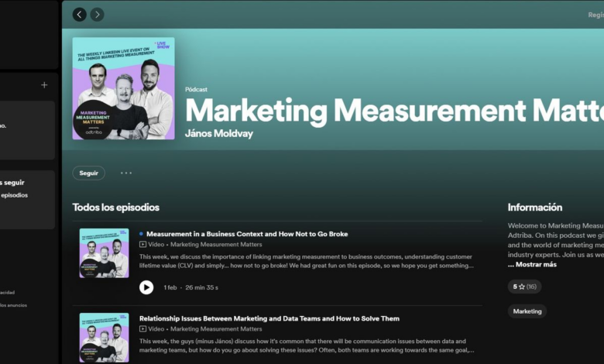Expand the description with Mostrar más
604x364 pixels.
point(532,265)
